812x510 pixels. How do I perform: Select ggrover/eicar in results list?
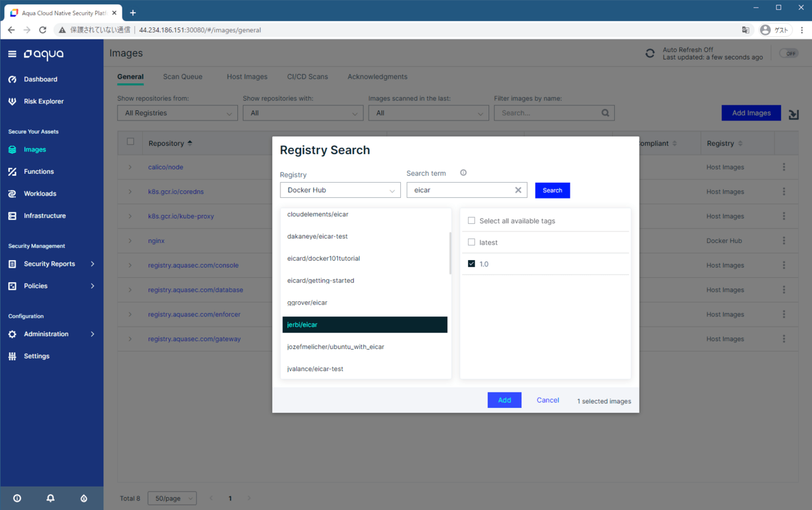307,303
